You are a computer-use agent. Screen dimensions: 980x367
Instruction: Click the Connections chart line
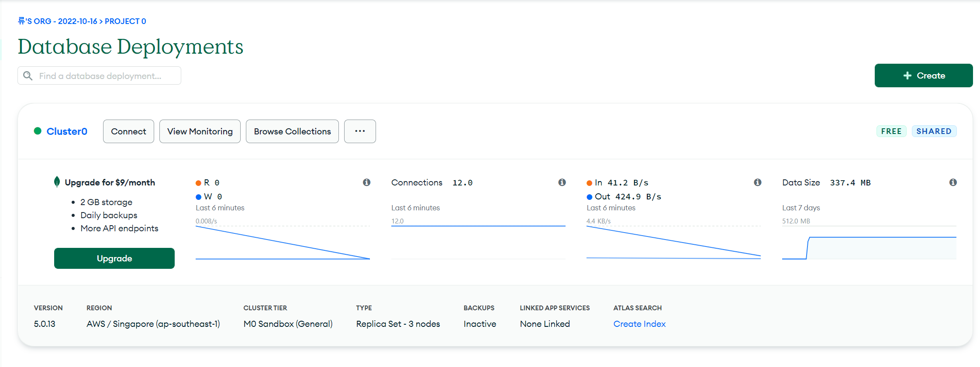478,226
